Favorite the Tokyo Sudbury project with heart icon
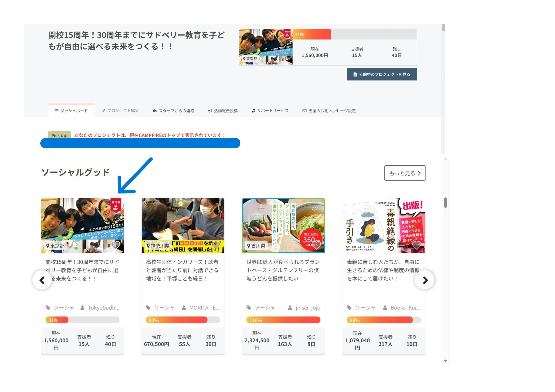This screenshot has height=392, width=555. point(116,245)
